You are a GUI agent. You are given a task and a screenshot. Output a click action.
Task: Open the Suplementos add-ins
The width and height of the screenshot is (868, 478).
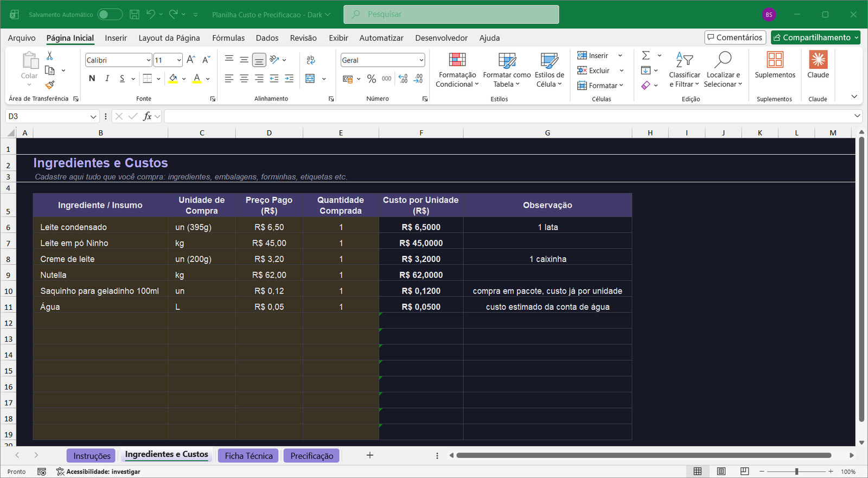[775, 65]
